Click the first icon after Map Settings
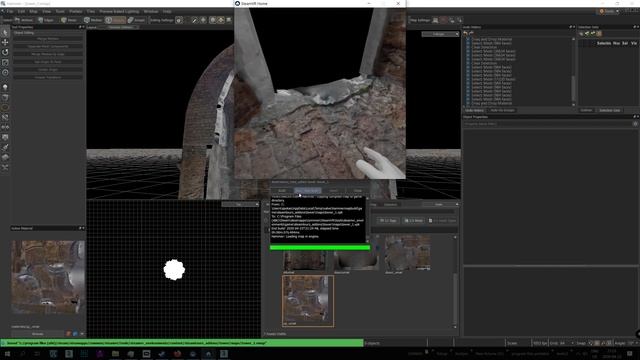This screenshot has height=360, width=640. (436, 20)
